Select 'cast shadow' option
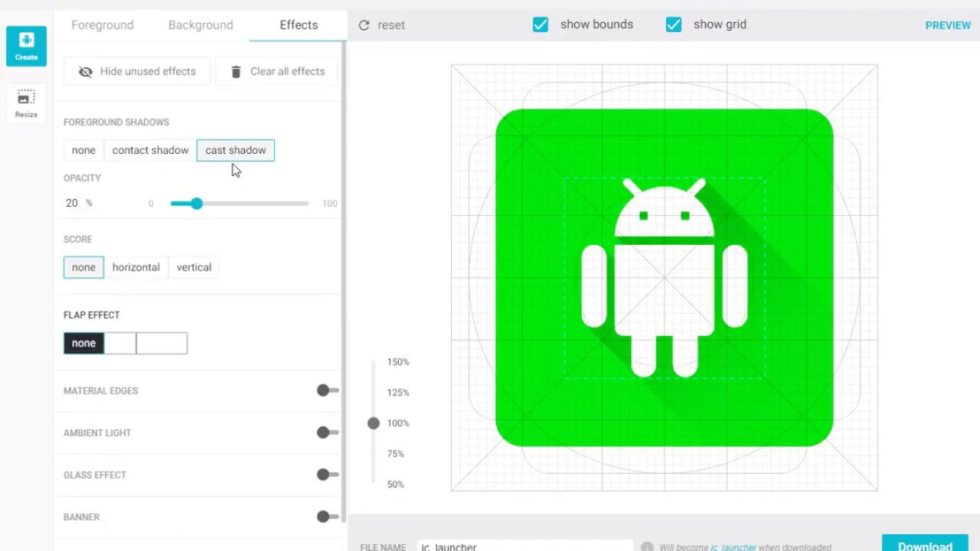This screenshot has width=980, height=551. coord(236,150)
